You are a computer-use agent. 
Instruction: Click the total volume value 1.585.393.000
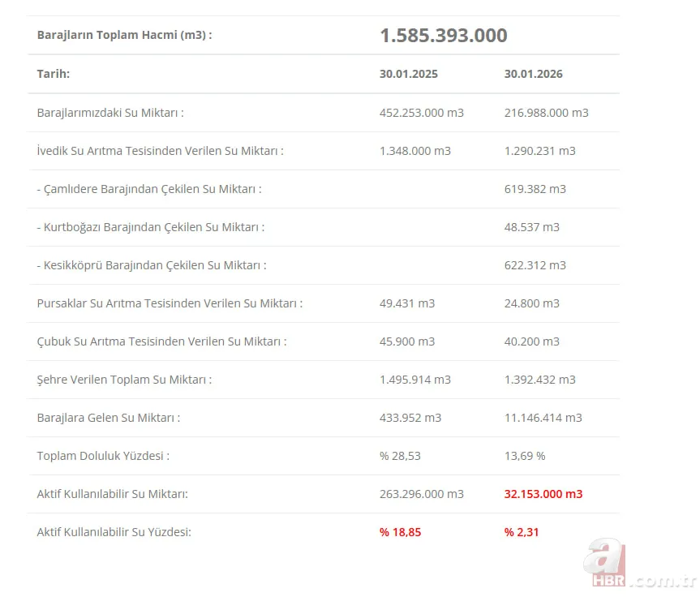click(443, 36)
